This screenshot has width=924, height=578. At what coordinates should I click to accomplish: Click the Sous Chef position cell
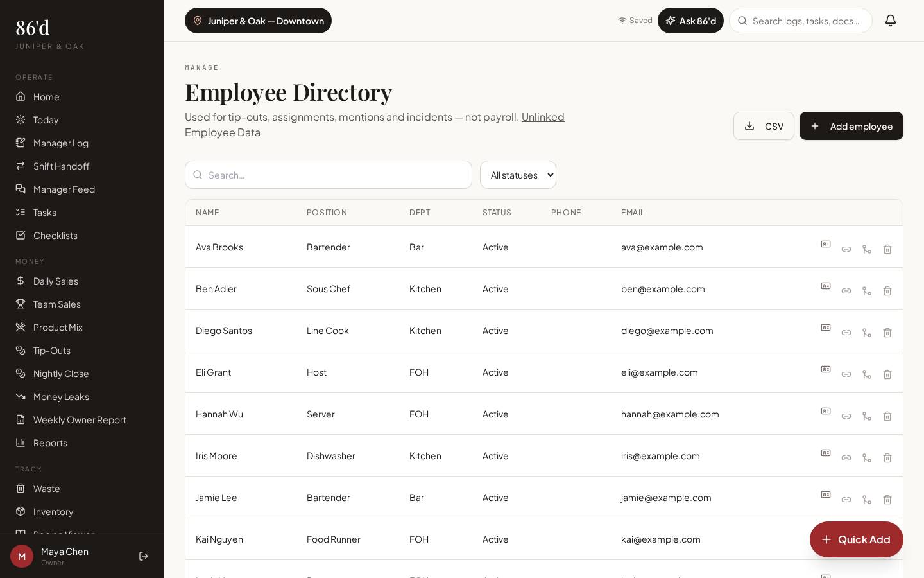pyautogui.click(x=329, y=289)
